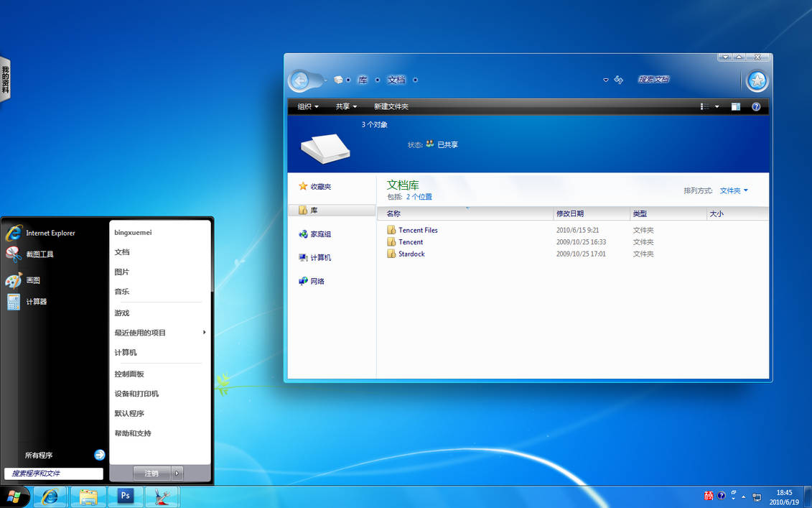Launch 计算器 from the Start menu
The height and width of the screenshot is (508, 812).
27,302
